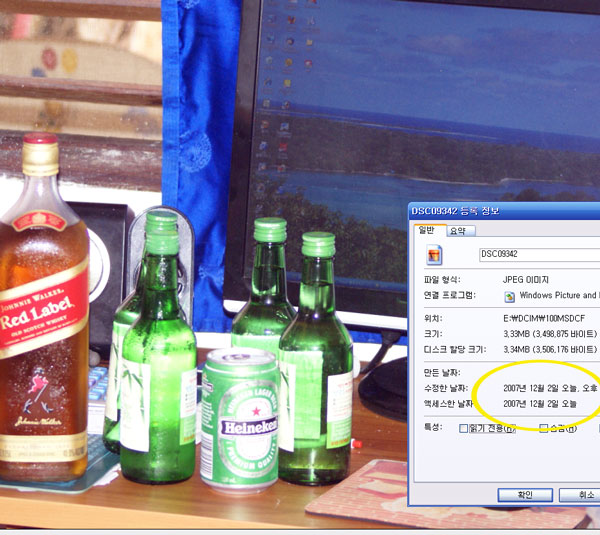The width and height of the screenshot is (600, 535).
Task: Click the '만든 날짜:' label
Action: click(x=442, y=372)
